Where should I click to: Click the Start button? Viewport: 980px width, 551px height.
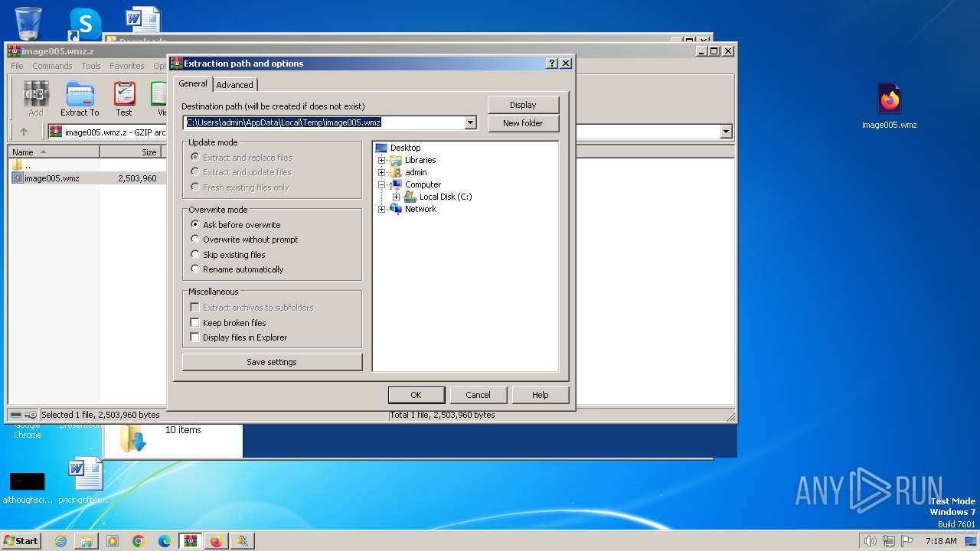[x=21, y=541]
